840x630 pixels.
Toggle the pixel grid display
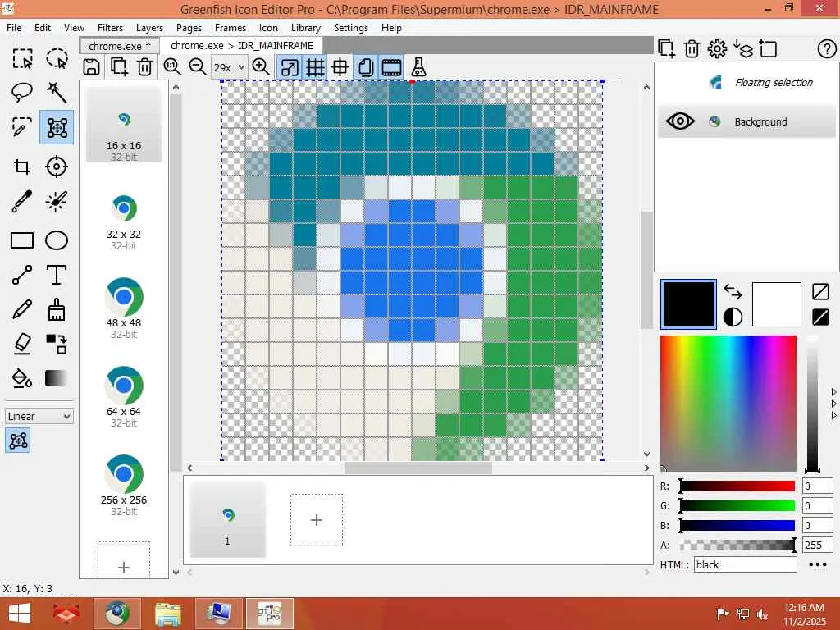click(315, 67)
